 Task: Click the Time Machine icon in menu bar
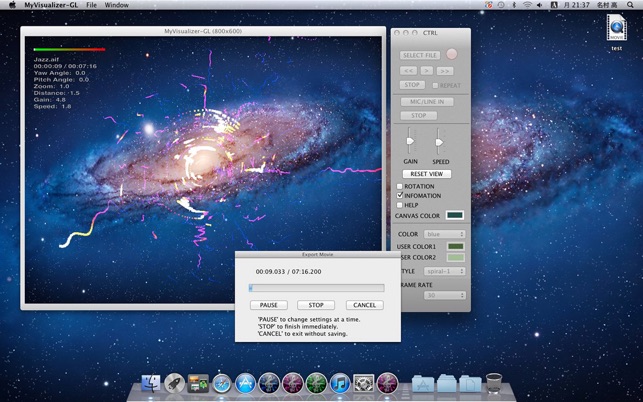(x=501, y=5)
